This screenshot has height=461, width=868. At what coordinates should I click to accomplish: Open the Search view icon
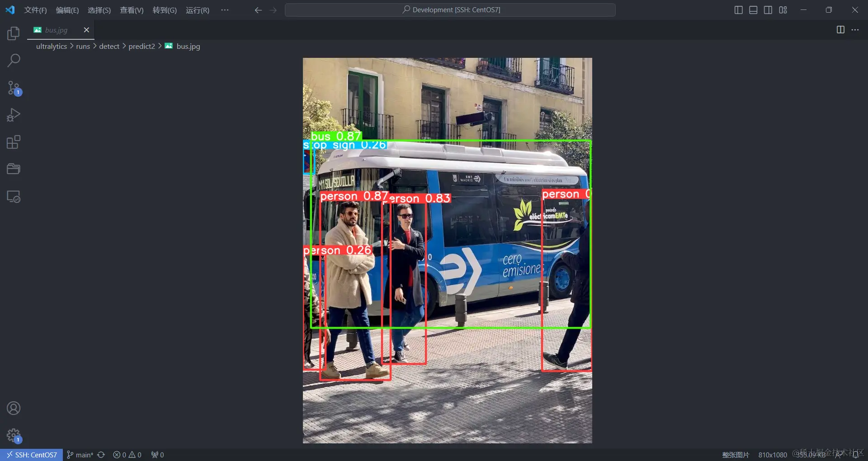coord(14,60)
